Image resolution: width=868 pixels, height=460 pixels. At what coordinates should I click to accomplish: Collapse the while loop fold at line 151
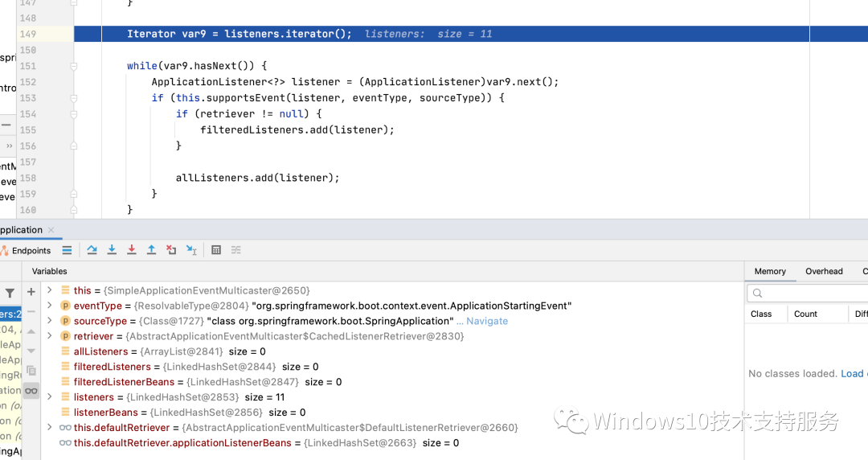pyautogui.click(x=74, y=66)
